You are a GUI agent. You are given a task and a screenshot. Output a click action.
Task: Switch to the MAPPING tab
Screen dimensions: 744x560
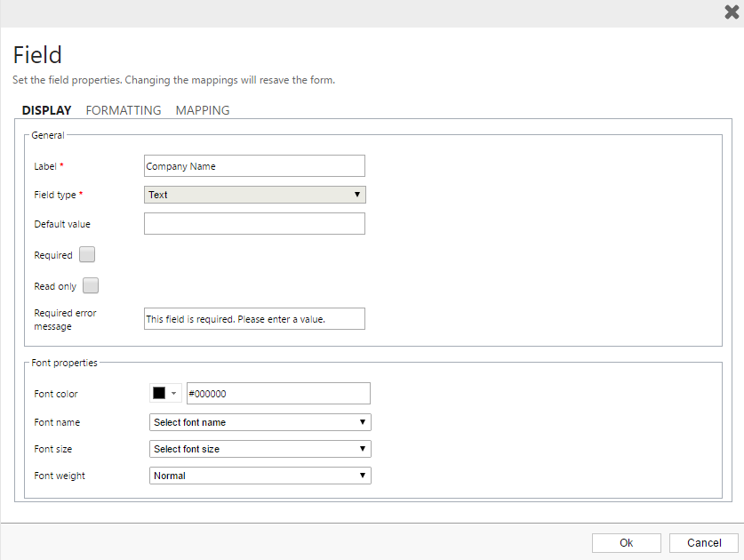tap(202, 110)
